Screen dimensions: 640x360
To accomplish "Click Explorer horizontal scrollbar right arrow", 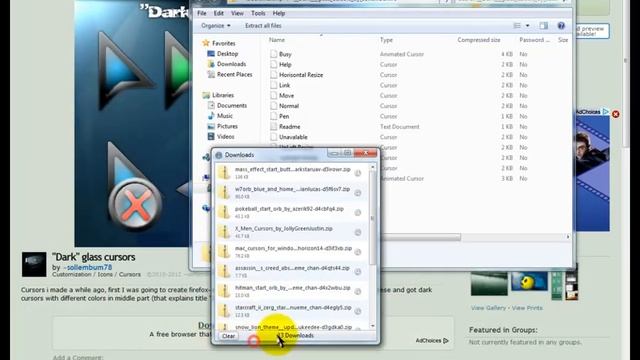I will pyautogui.click(x=568, y=237).
